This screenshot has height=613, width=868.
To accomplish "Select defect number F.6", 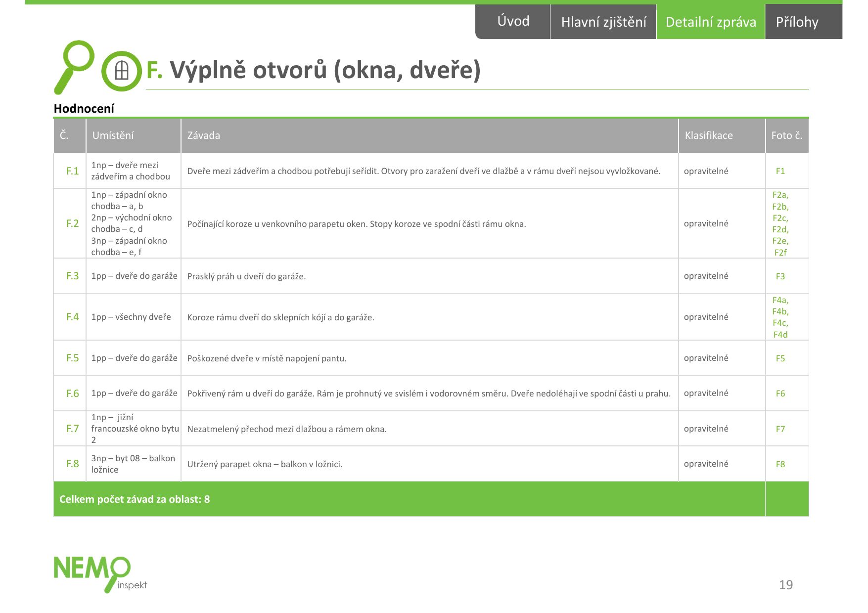I will click(72, 394).
